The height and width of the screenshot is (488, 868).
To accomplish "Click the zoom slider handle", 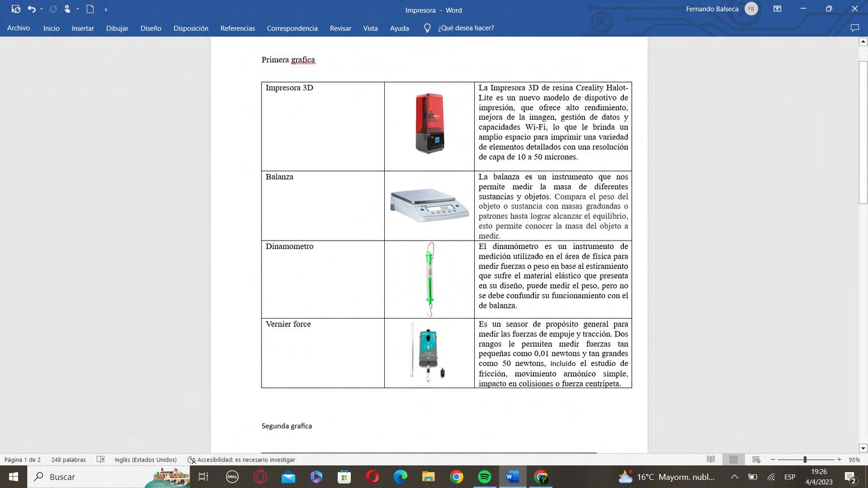I will (805, 460).
